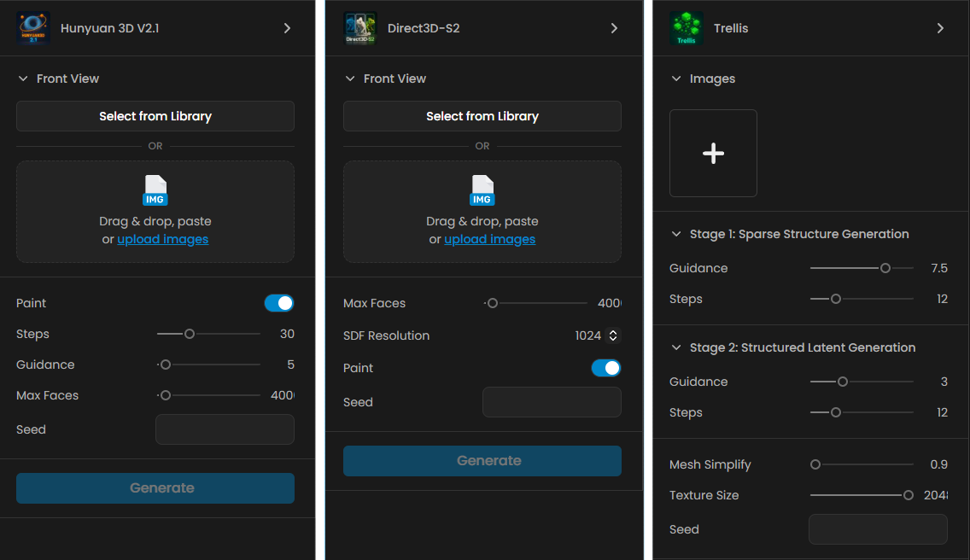Viewport: 970px width, 560px height.
Task: Click the Hunyuan 3D V2.1 title text
Action: (109, 28)
